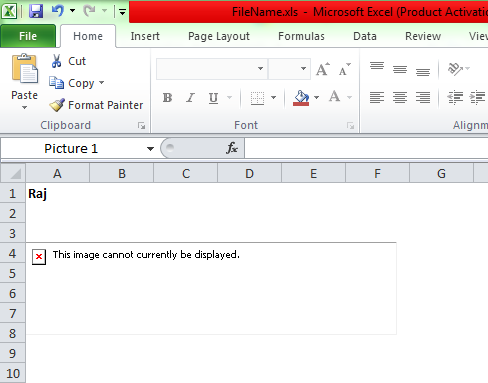The image size is (488, 383).
Task: Set Top Align vertical alignment
Action: click(377, 66)
